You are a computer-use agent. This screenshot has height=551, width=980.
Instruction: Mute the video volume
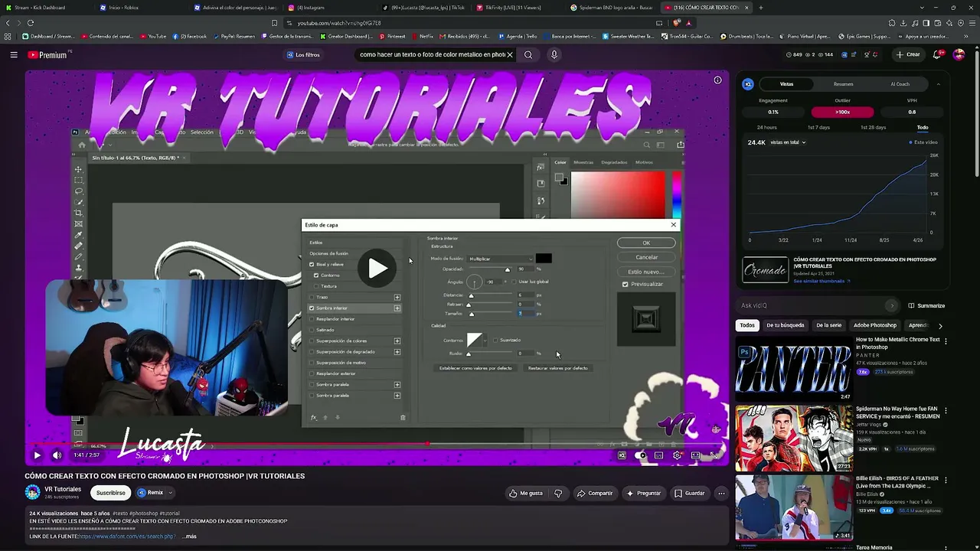pos(57,455)
